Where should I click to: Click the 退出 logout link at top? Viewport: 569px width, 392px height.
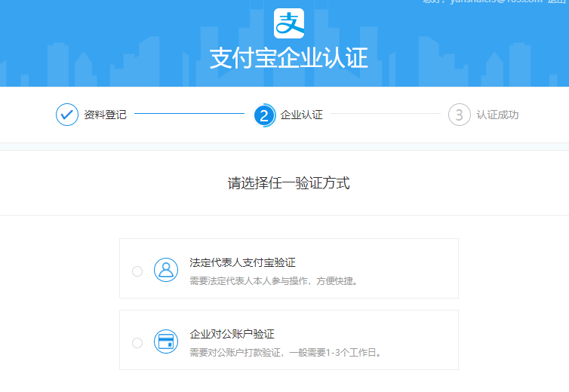tap(558, 2)
